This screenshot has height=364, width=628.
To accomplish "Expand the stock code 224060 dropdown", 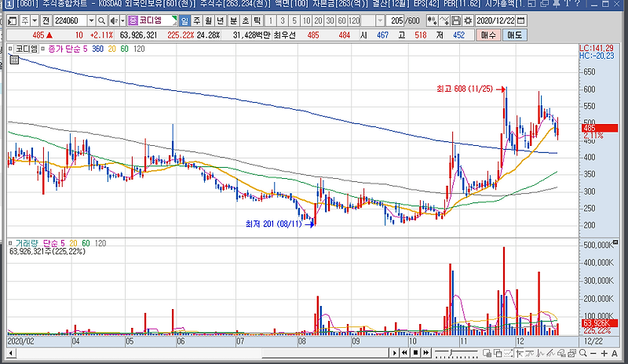I will click(x=92, y=20).
